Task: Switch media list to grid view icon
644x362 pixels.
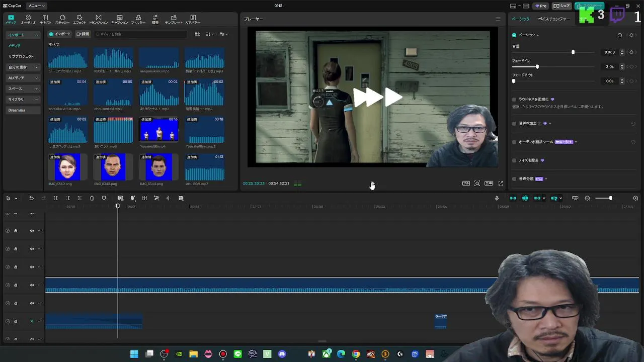Action: click(x=197, y=34)
